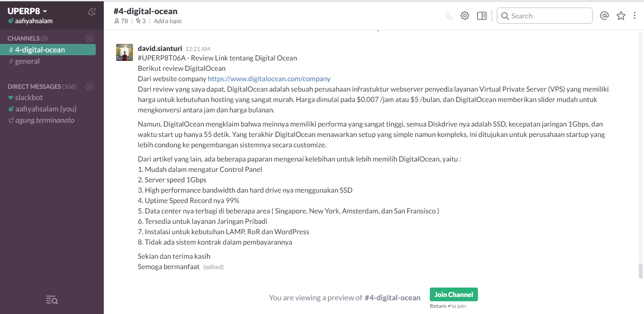Click david.sianturi's avatar thumbnail
The image size is (644, 314).
125,52
